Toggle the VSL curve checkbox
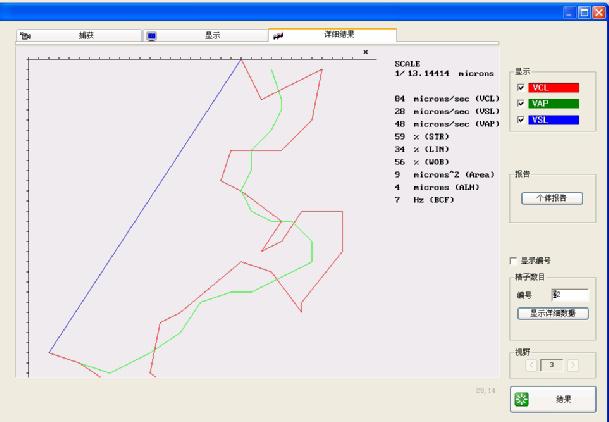 click(521, 119)
